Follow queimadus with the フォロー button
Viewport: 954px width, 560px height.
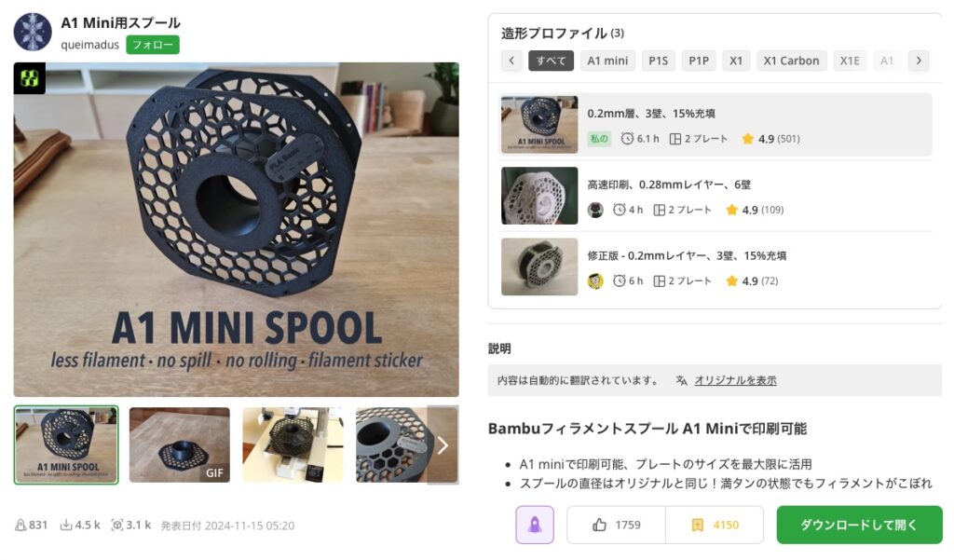coord(153,45)
